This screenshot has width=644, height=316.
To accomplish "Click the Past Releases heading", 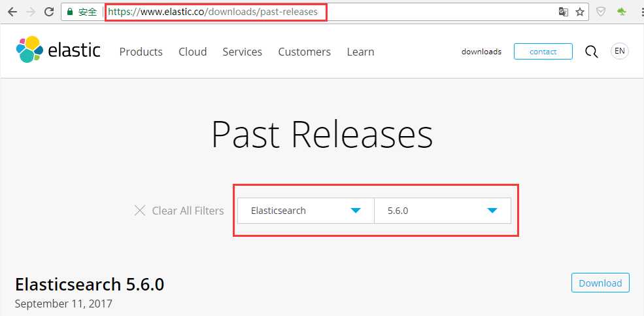I will [x=322, y=134].
